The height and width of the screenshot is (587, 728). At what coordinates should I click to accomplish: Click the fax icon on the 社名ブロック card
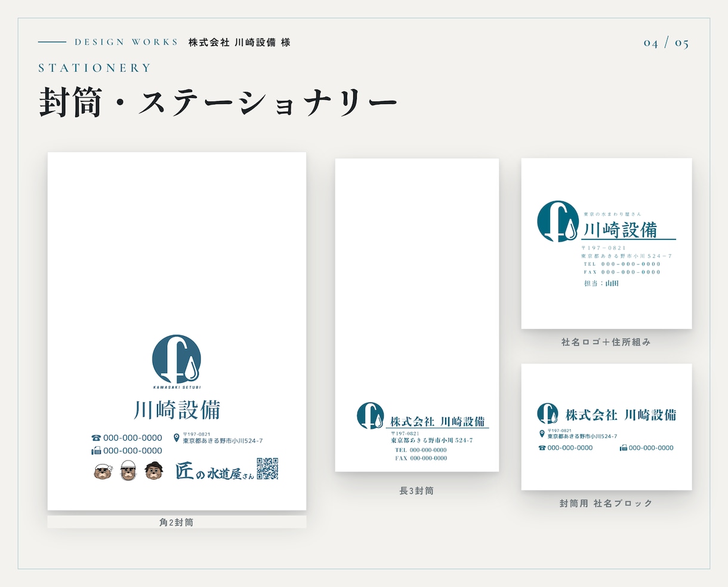click(624, 448)
